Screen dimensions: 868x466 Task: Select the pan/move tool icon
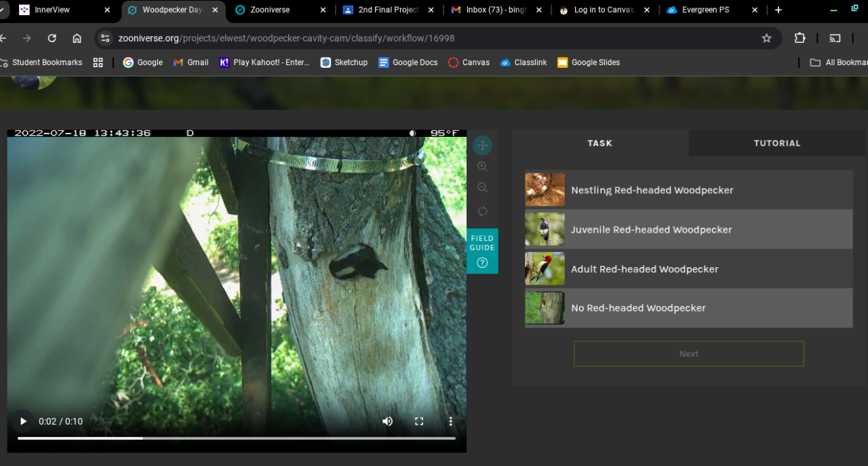coord(482,145)
